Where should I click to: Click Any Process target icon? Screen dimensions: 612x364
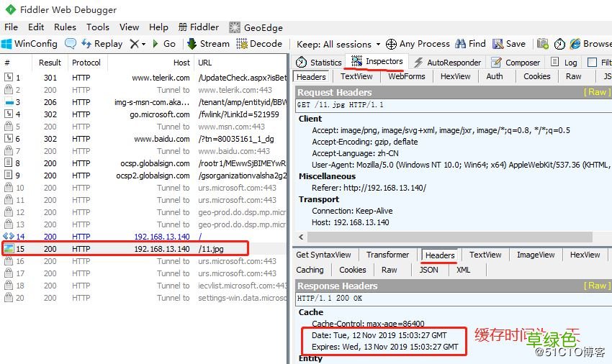click(x=418, y=44)
